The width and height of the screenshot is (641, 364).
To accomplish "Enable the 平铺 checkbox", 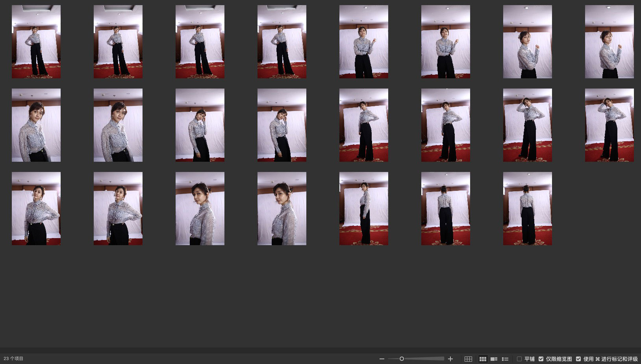I will tap(519, 359).
